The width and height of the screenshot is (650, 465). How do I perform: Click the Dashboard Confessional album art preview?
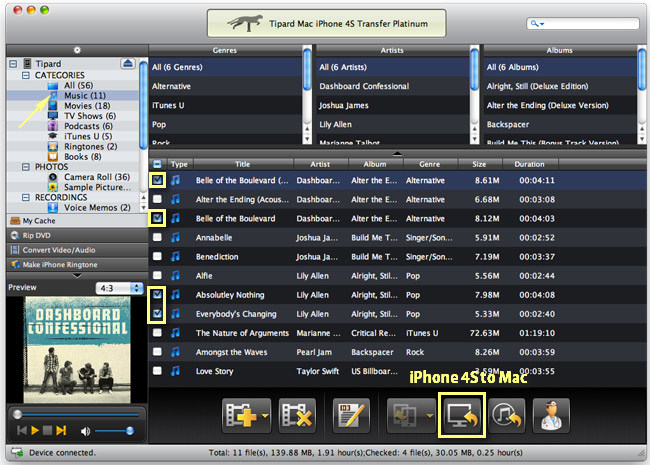[77, 350]
